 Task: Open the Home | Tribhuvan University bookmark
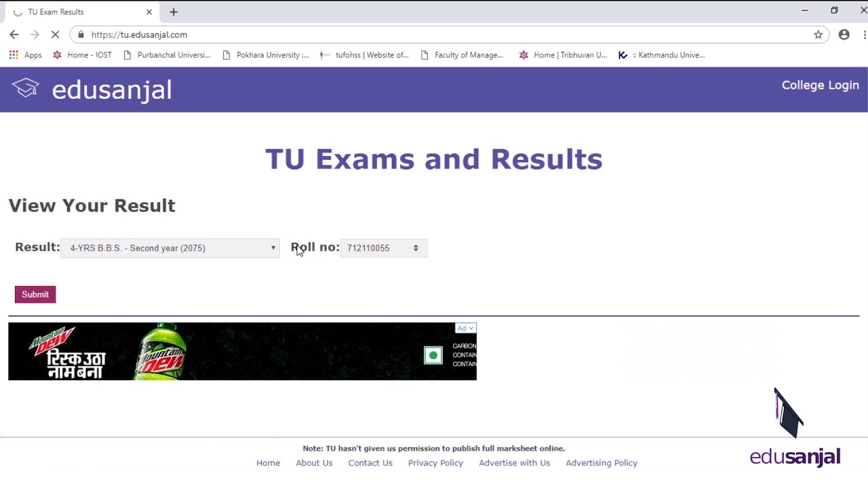(563, 55)
